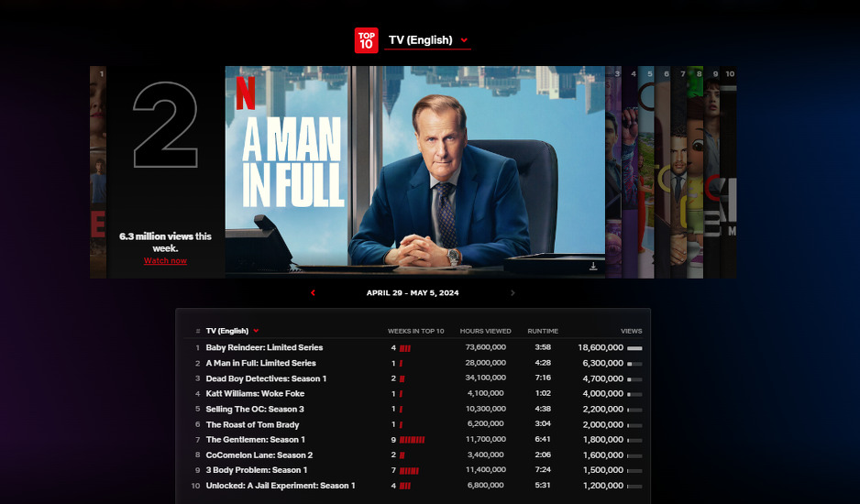This screenshot has width=860, height=504.
Task: Click the download icon on the poster
Action: (593, 266)
